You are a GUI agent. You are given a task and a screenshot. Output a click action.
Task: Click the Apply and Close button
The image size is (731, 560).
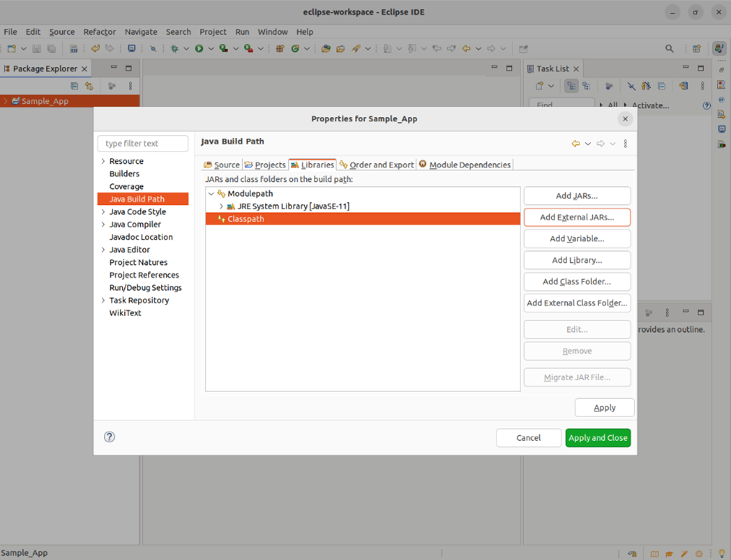click(x=598, y=438)
